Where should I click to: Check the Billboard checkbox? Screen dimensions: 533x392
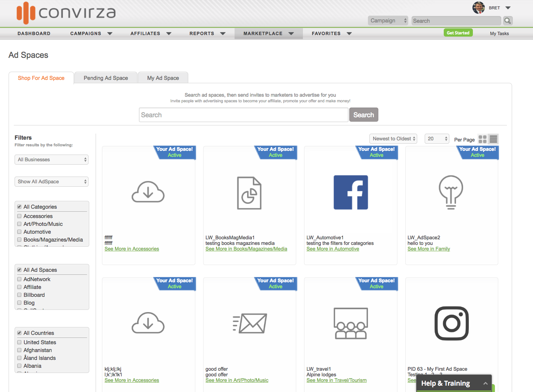[x=19, y=295]
